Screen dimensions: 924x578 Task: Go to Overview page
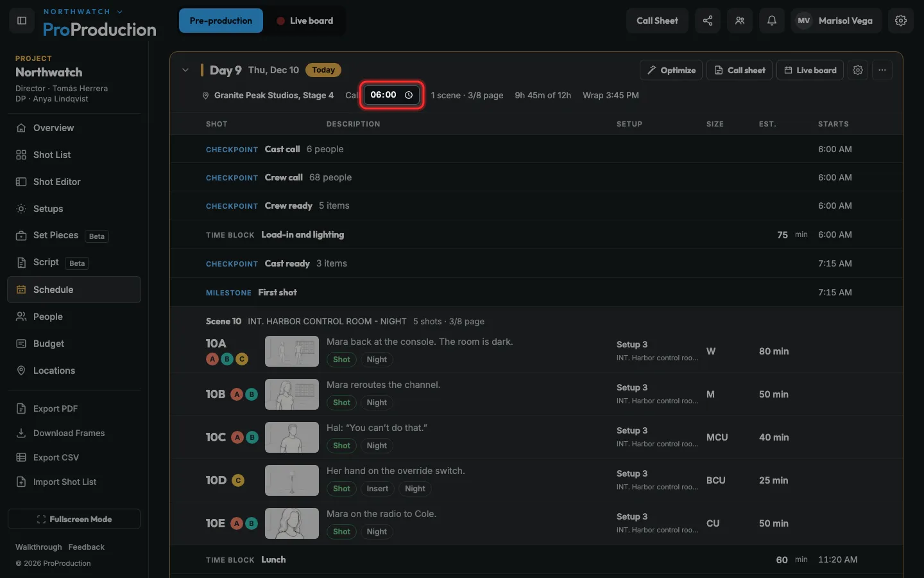74,128
